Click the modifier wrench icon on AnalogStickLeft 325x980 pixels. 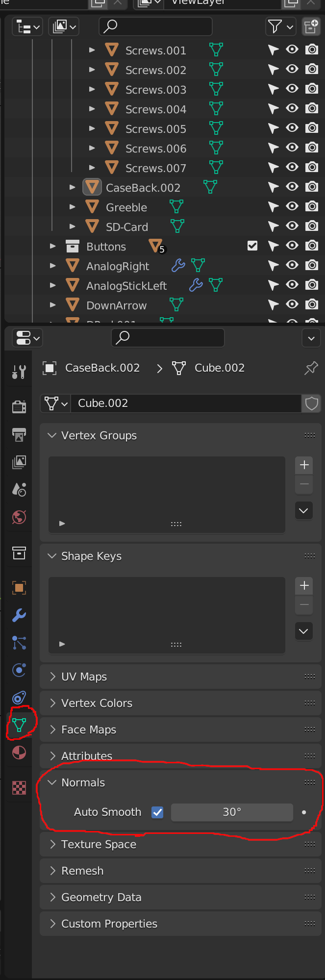[196, 285]
